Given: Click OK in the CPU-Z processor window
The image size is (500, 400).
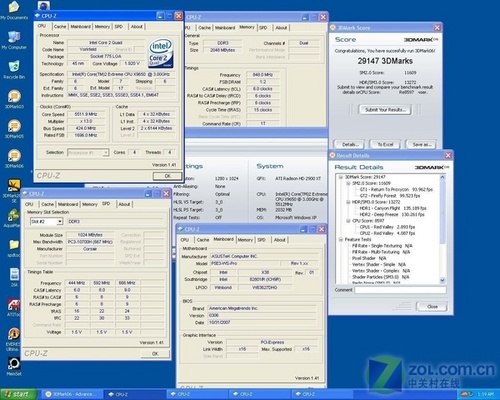Looking at the screenshot, I should [168, 176].
